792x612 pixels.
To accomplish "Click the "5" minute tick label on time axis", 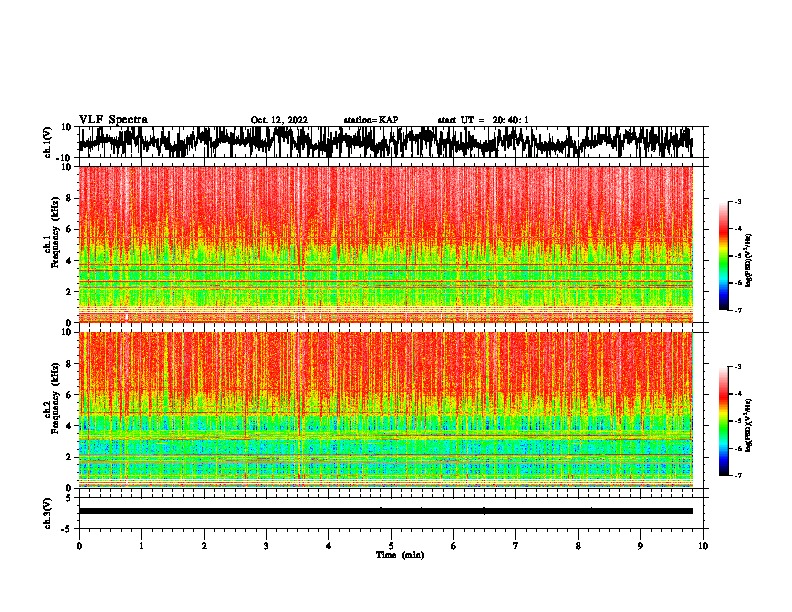I will 391,546.
